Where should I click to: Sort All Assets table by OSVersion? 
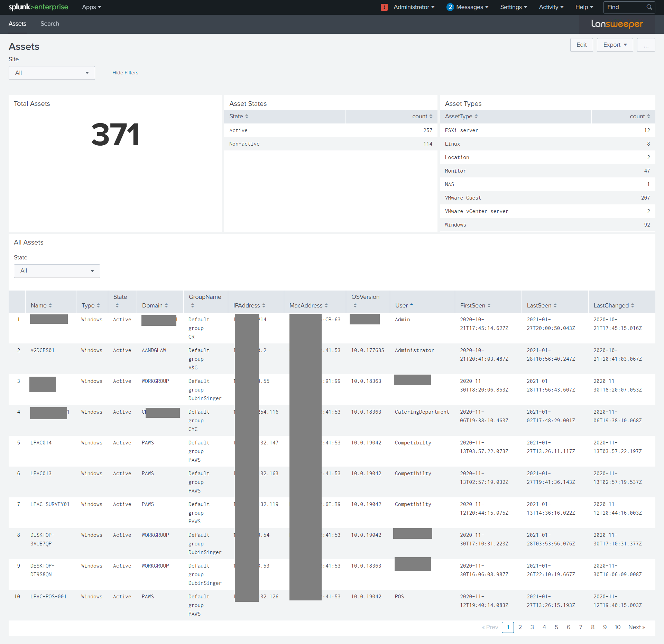[x=365, y=301]
